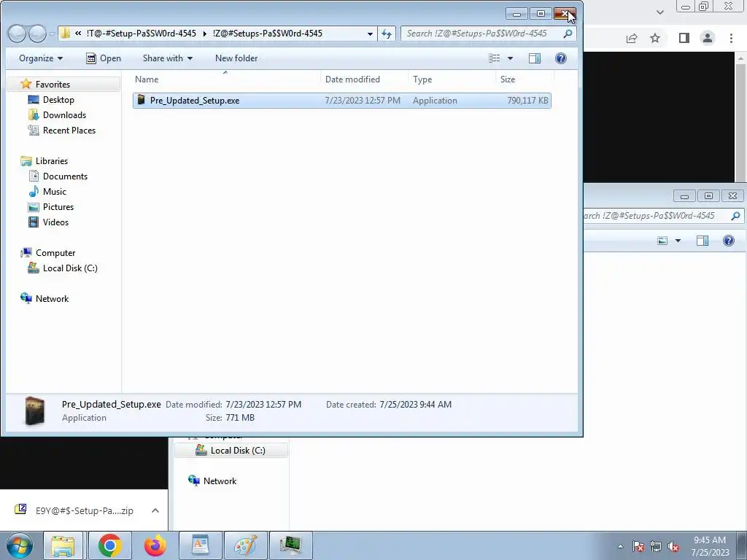Open the view options dropdown arrow
Image resolution: width=747 pixels, height=560 pixels.
point(510,58)
